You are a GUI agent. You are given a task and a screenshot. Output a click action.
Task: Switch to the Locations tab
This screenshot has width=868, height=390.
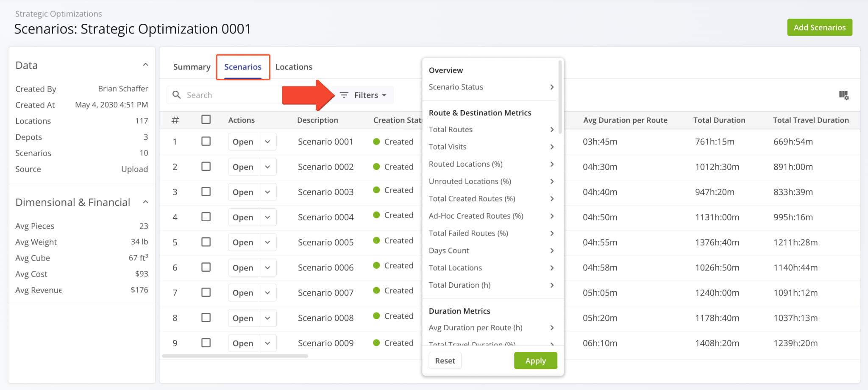click(x=294, y=67)
